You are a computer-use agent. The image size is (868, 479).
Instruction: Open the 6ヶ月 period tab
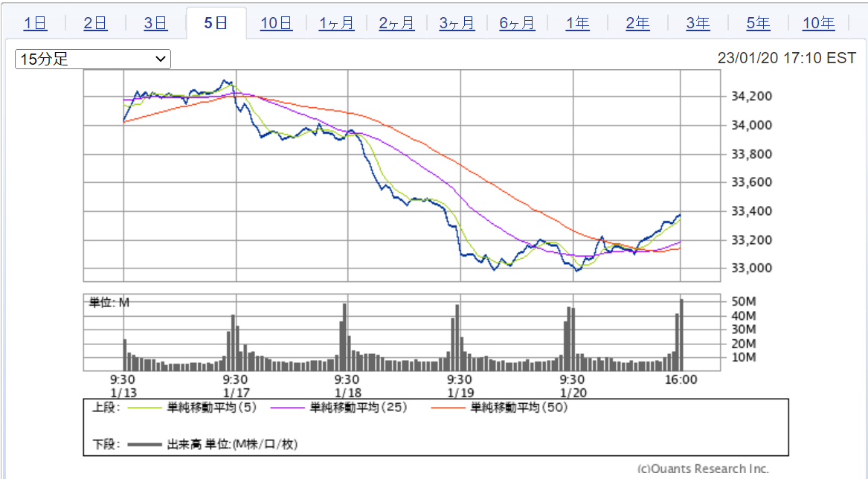[518, 23]
